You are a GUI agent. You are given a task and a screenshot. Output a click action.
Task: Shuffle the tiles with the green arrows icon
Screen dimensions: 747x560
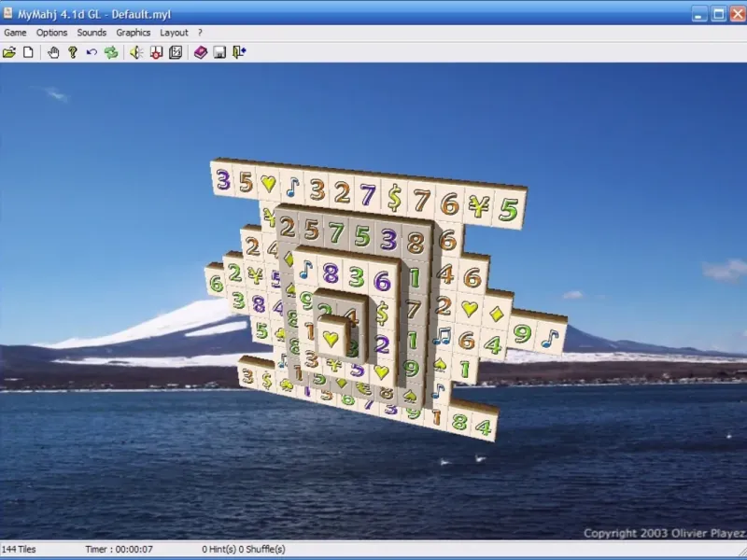pyautogui.click(x=111, y=52)
